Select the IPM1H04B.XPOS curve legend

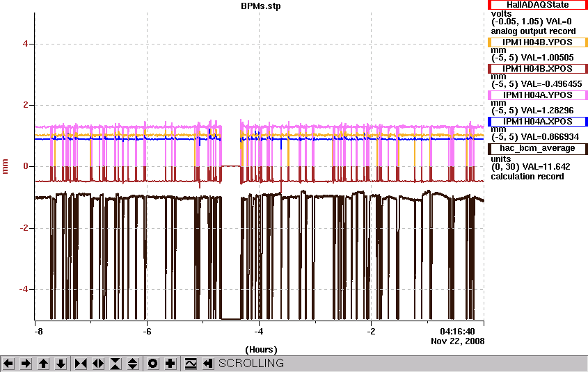[x=538, y=69]
